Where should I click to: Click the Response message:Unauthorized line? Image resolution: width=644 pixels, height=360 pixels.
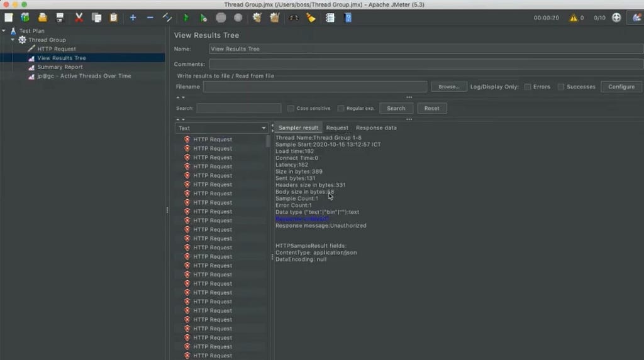[x=321, y=226]
